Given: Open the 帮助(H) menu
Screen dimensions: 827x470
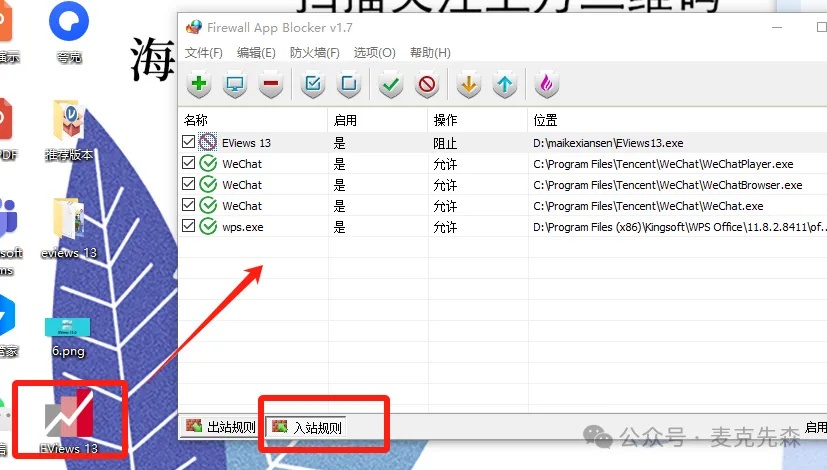Looking at the screenshot, I should click(x=430, y=53).
